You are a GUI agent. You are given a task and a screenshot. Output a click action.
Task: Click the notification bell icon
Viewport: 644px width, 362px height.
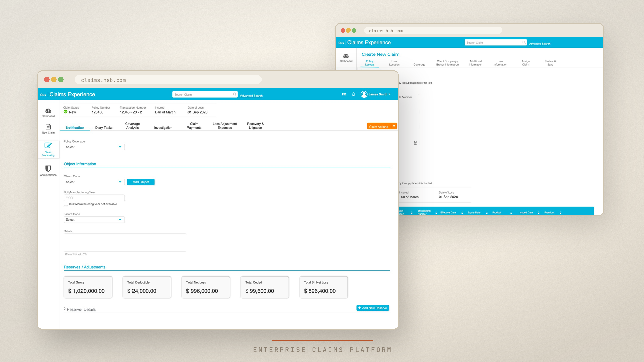pyautogui.click(x=353, y=94)
